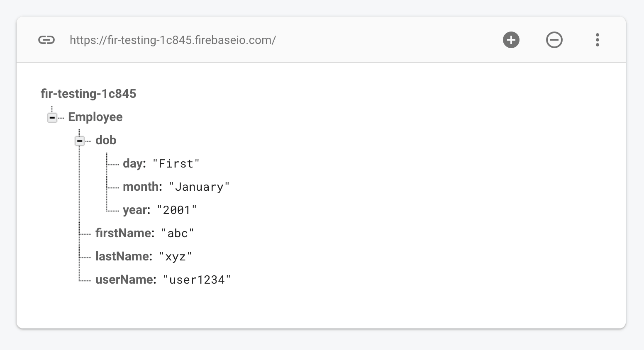Image resolution: width=644 pixels, height=350 pixels.
Task: Click the day key under dob
Action: 133,163
